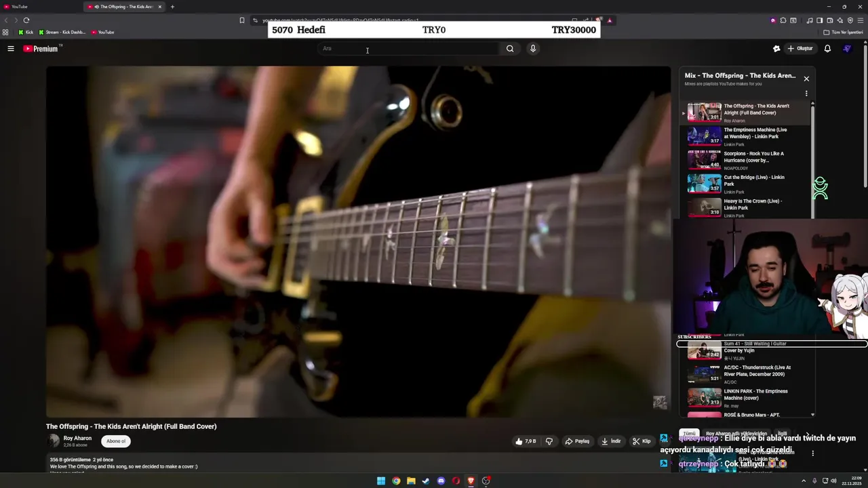Image resolution: width=868 pixels, height=488 pixels.
Task: Open File Explorer from the taskbar
Action: point(411,481)
